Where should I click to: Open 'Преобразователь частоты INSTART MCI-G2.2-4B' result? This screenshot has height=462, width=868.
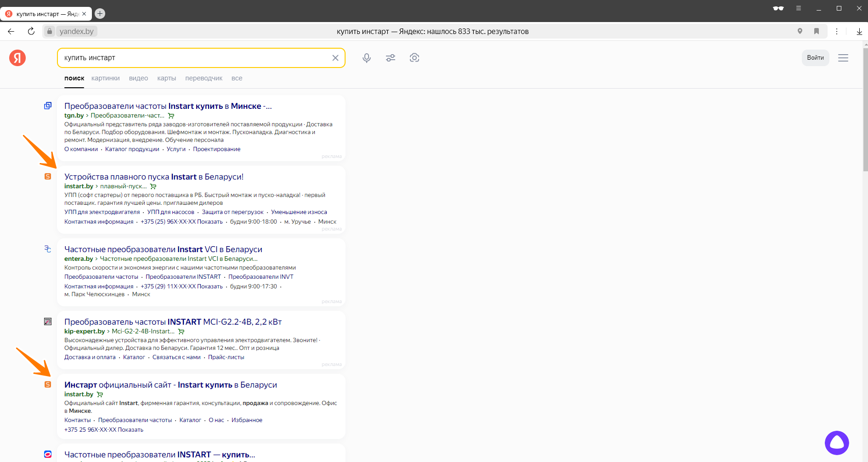click(173, 322)
